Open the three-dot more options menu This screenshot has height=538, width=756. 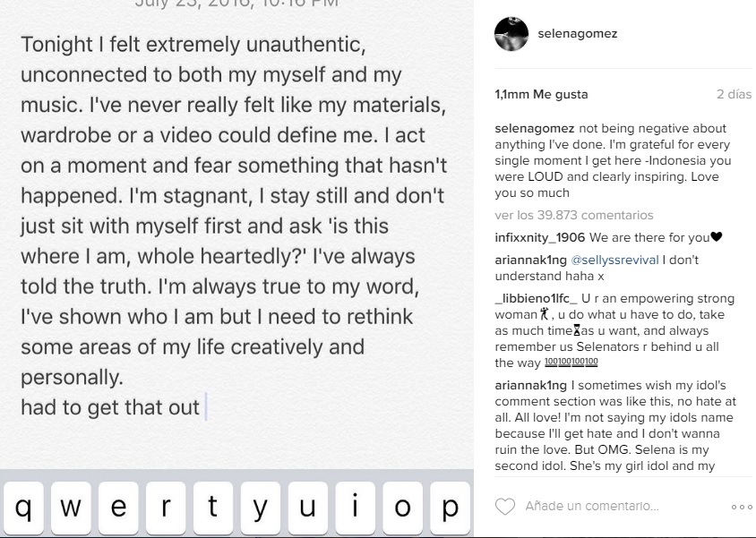(x=741, y=507)
